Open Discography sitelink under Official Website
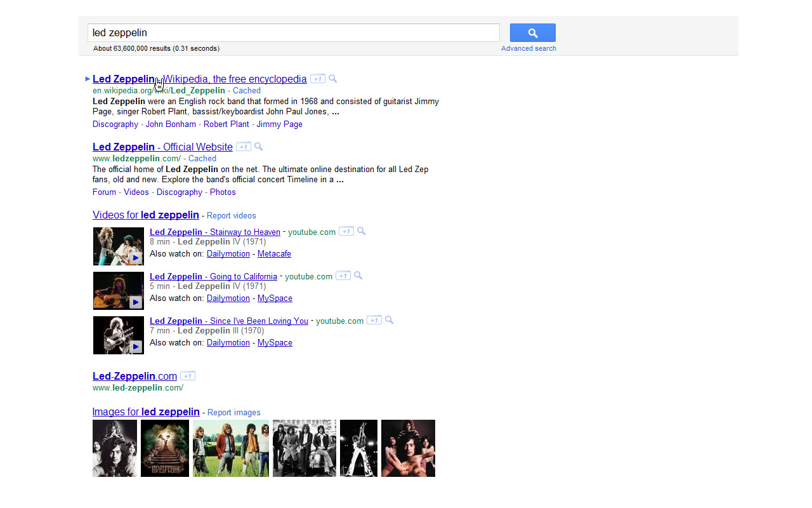 click(x=180, y=192)
